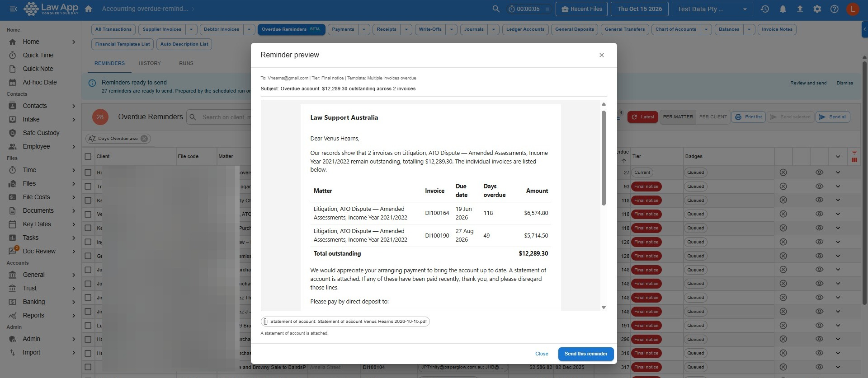
Task: Go to home via house icon
Action: click(x=89, y=9)
